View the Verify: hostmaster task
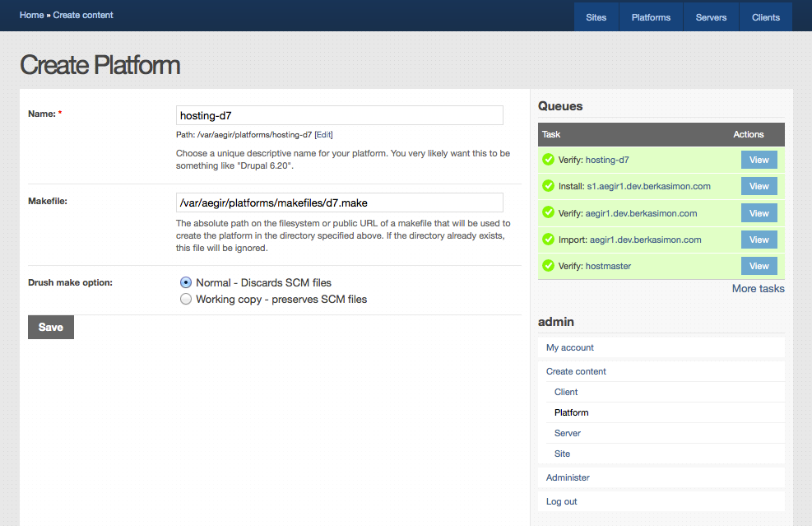 (x=759, y=266)
